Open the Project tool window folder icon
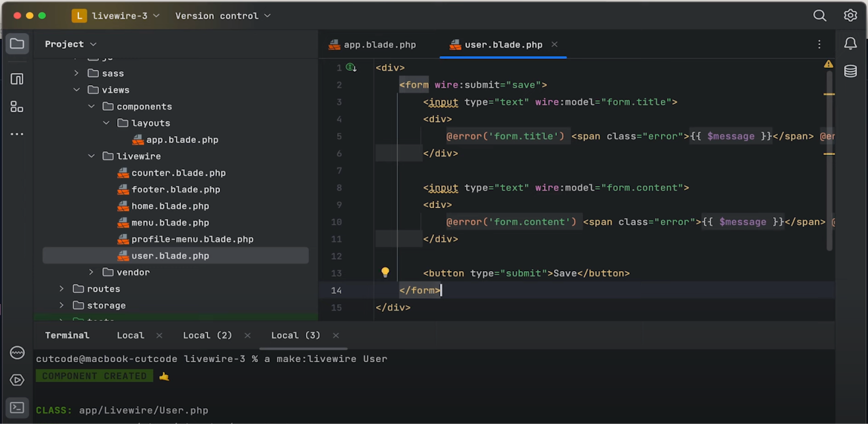 17,43
